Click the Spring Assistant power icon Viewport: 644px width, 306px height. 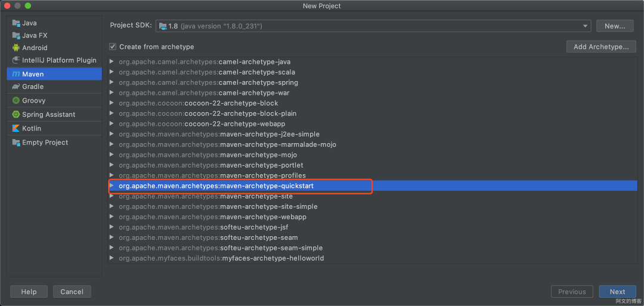tap(16, 115)
